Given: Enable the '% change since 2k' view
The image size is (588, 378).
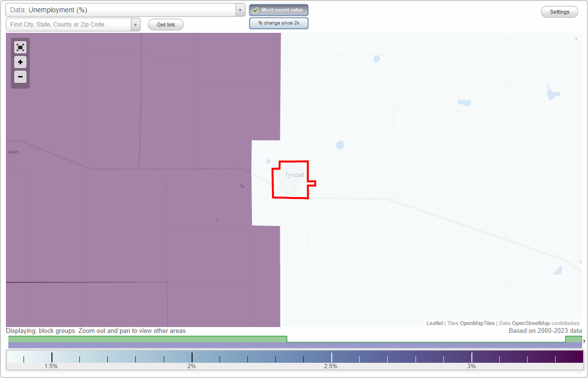Looking at the screenshot, I should (278, 23).
